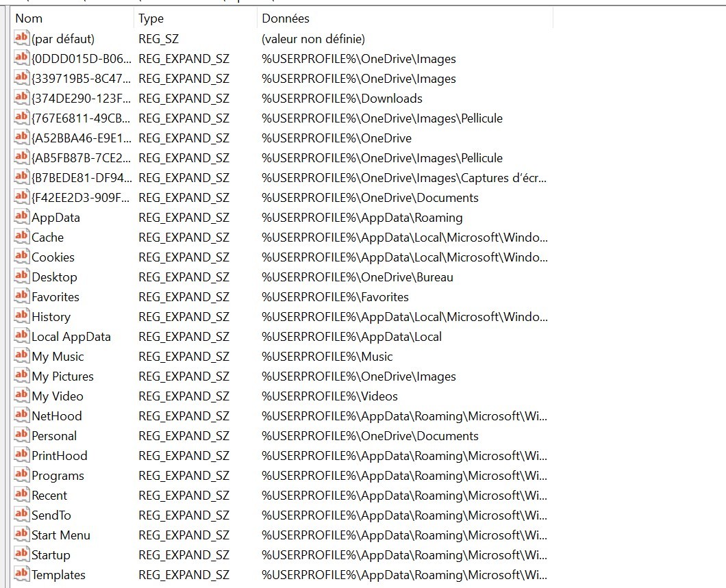Image resolution: width=726 pixels, height=588 pixels.
Task: Click the Favorites value icon
Action: [22, 296]
